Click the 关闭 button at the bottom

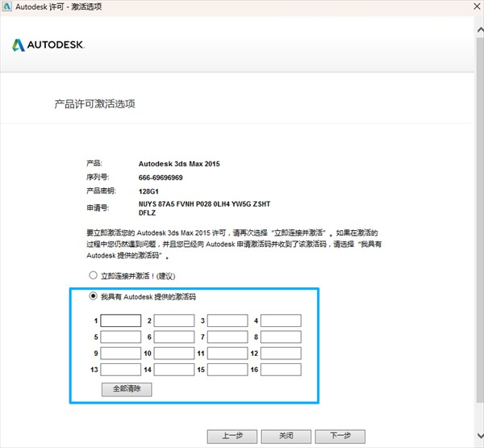(x=285, y=436)
